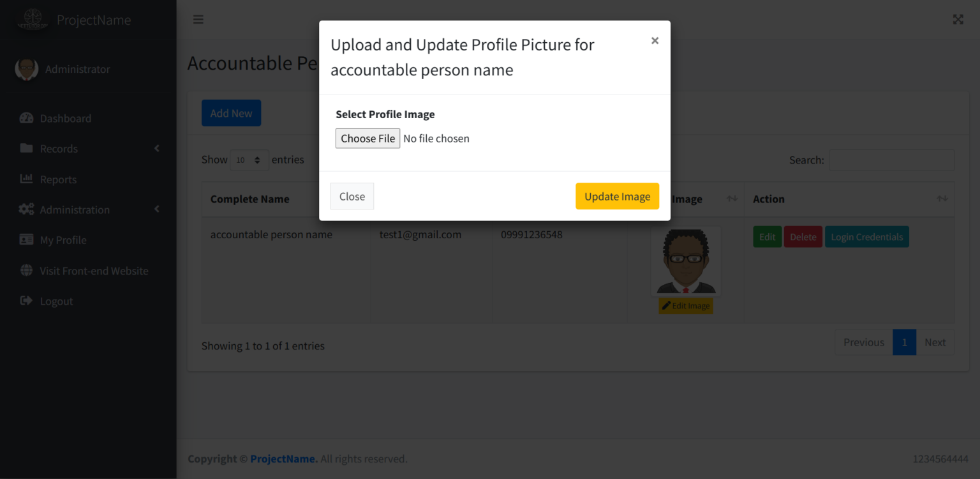The height and width of the screenshot is (479, 980).
Task: Expand the Administration menu chevron
Action: coord(157,209)
